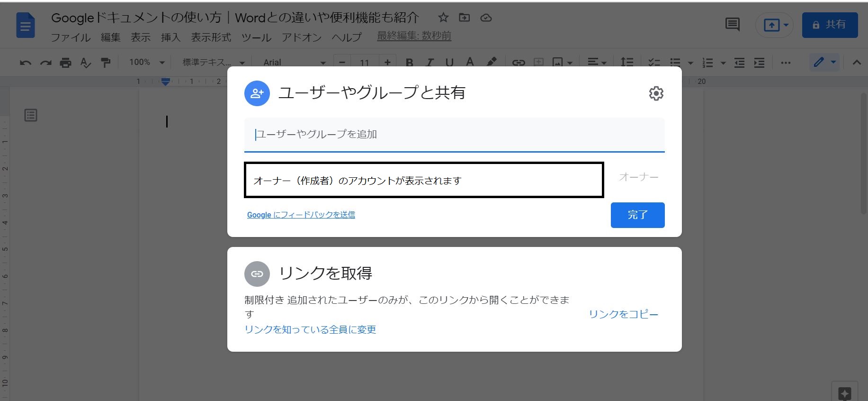The image size is (868, 401).
Task: Open the move to folder icon
Action: click(x=465, y=18)
